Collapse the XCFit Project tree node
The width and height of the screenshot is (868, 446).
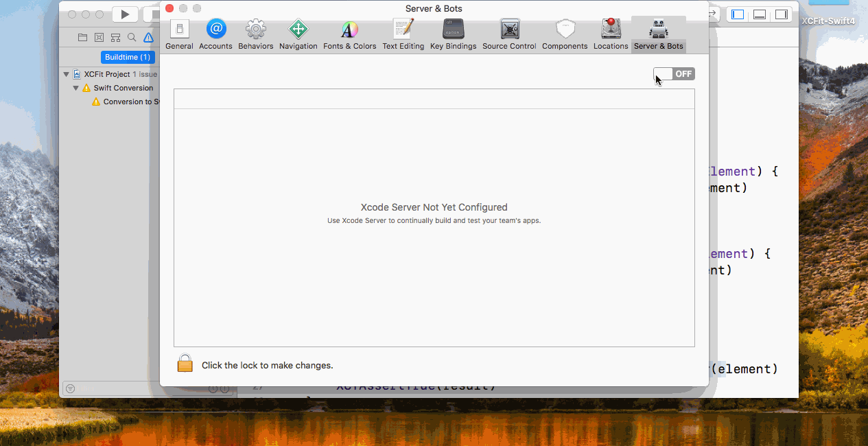pyautogui.click(x=67, y=74)
